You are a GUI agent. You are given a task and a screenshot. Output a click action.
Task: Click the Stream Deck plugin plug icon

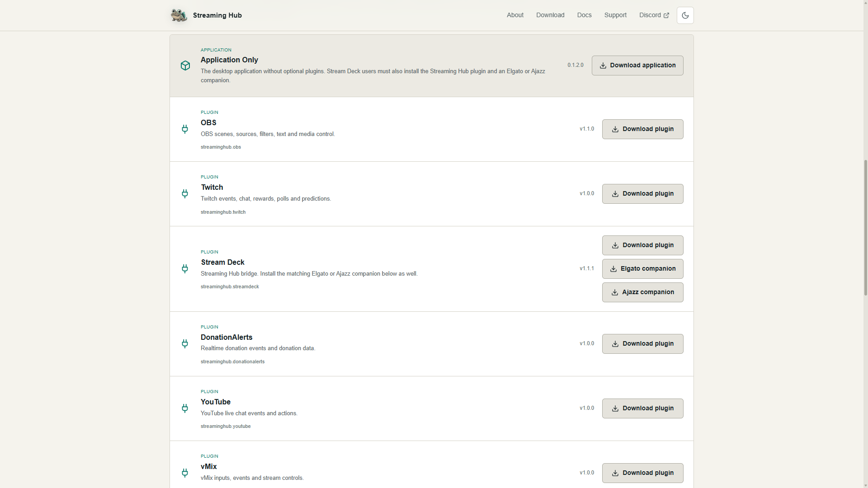click(185, 269)
